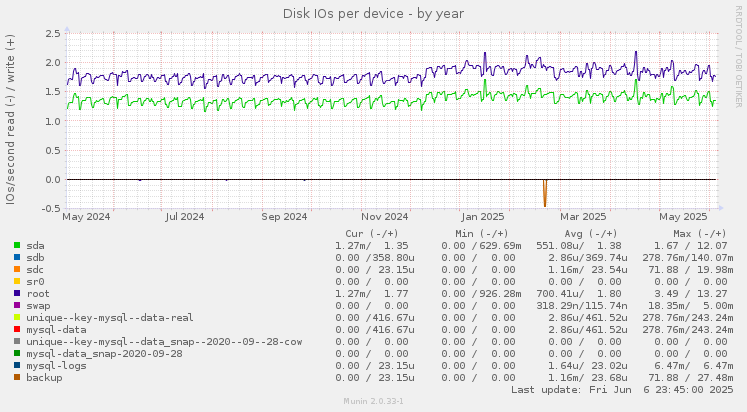Select the sdb legend label
Screen dimensions: 747x412
(35, 258)
